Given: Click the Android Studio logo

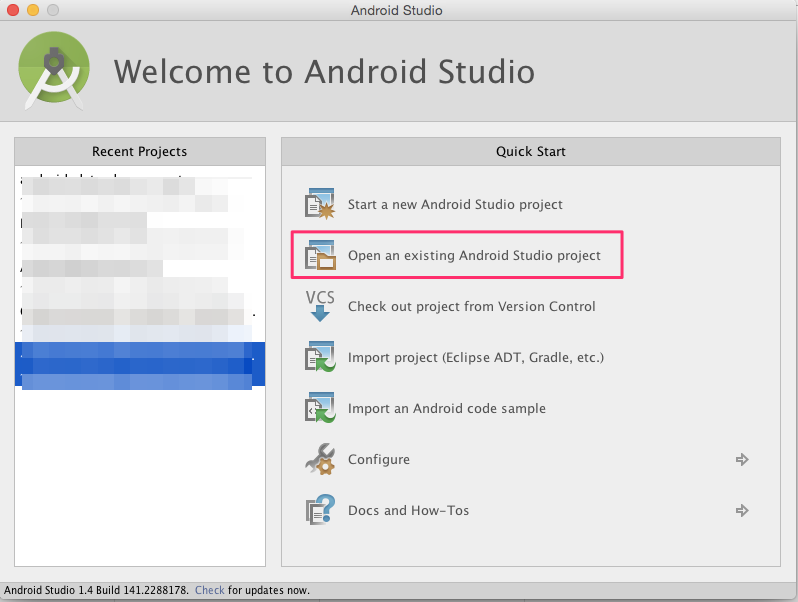Looking at the screenshot, I should 54,70.
